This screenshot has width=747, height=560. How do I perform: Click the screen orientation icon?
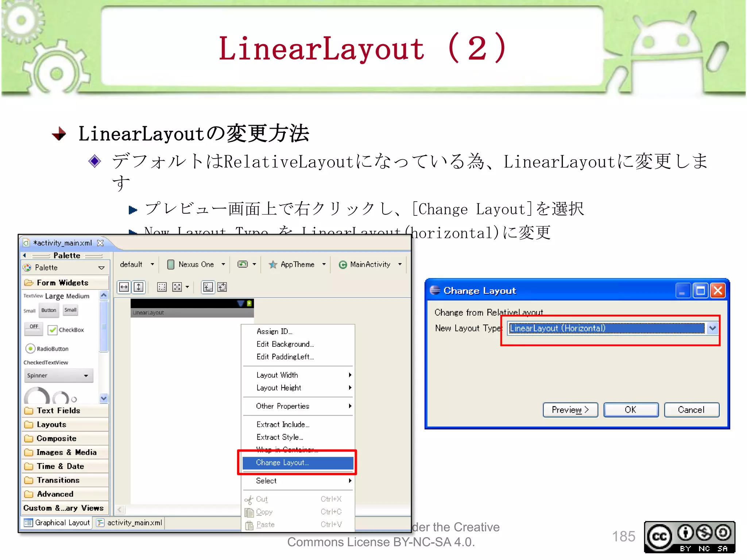[243, 264]
